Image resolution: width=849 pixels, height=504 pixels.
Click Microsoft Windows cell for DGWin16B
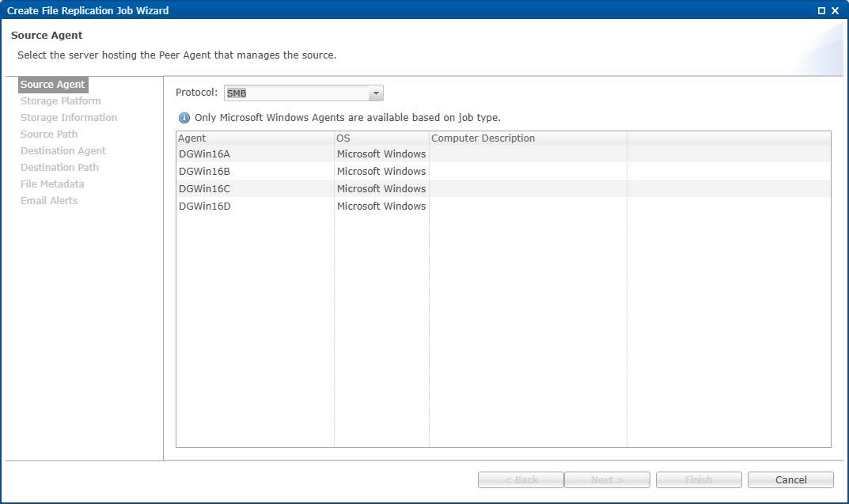pos(381,171)
